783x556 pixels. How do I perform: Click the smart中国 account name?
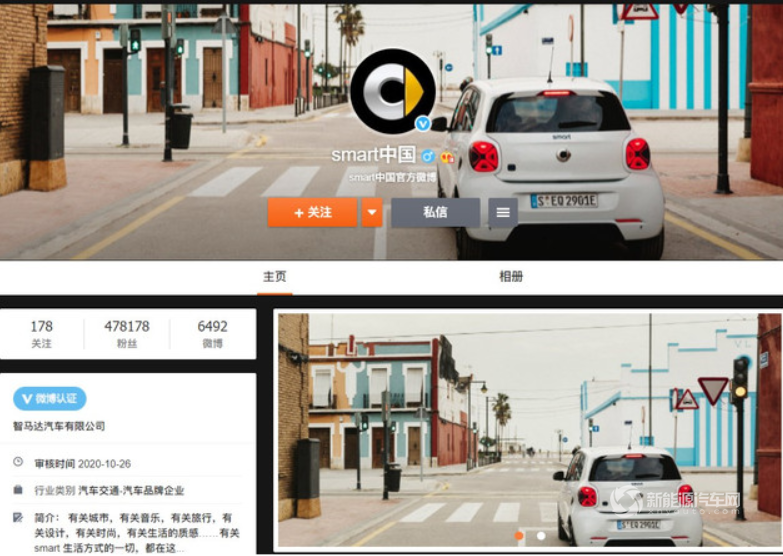point(374,155)
